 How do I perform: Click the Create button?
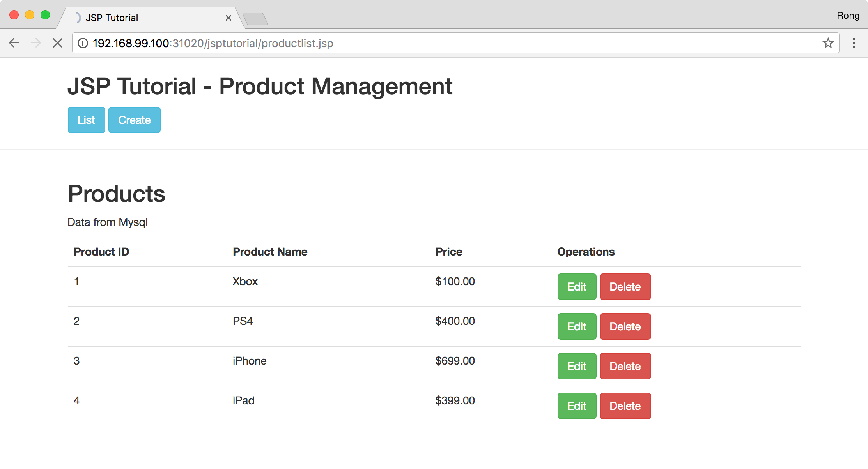coord(135,120)
